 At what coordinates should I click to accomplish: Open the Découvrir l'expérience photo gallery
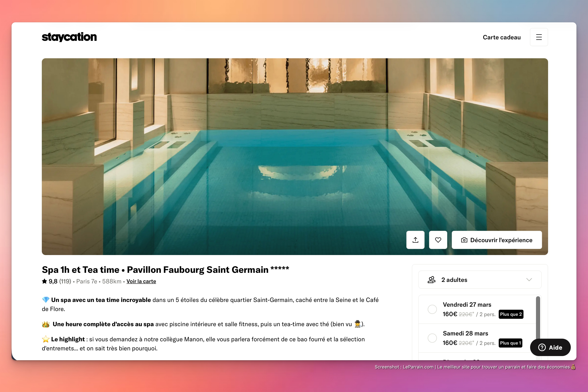pos(497,240)
